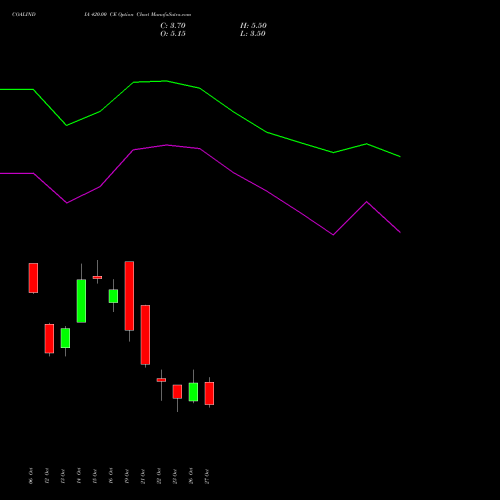Click the last red candle above 27 Oct

click(x=209, y=393)
